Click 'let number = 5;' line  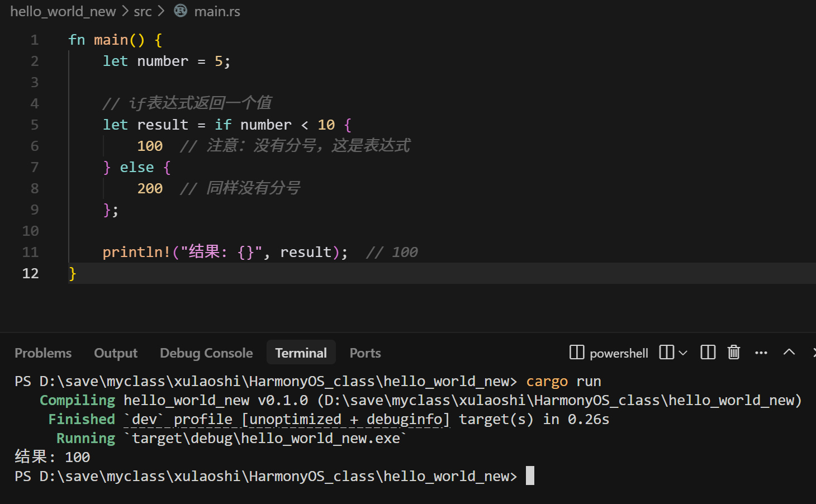click(167, 61)
